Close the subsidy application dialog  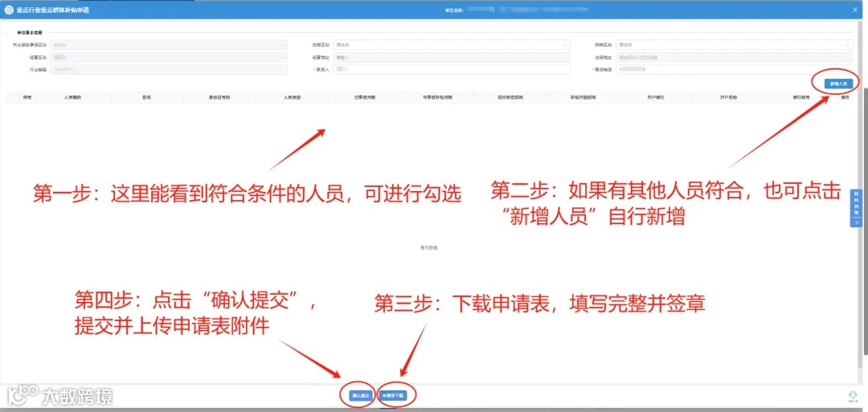[x=855, y=10]
